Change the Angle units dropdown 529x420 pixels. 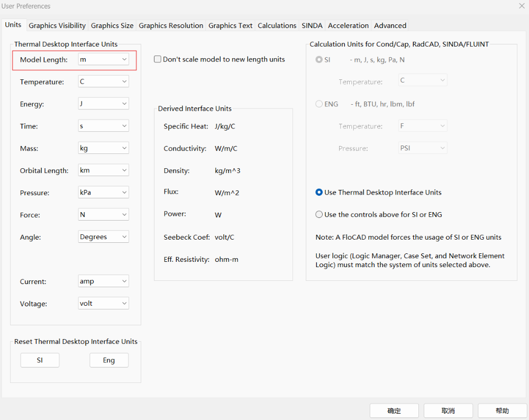(103, 237)
